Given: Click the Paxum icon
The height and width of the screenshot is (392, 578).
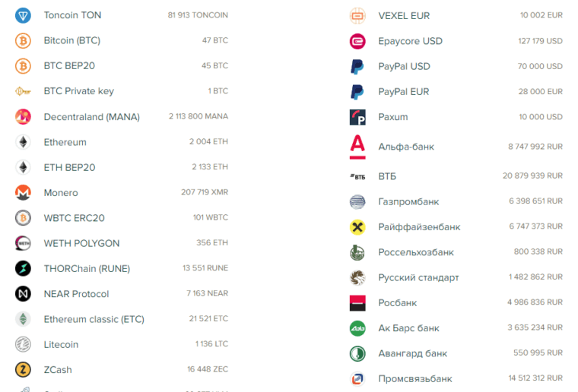Looking at the screenshot, I should coord(357,117).
